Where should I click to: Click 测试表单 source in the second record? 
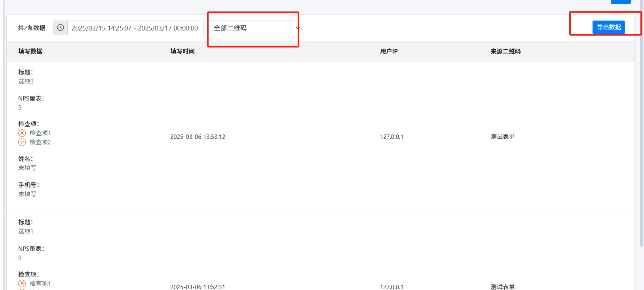[503, 287]
